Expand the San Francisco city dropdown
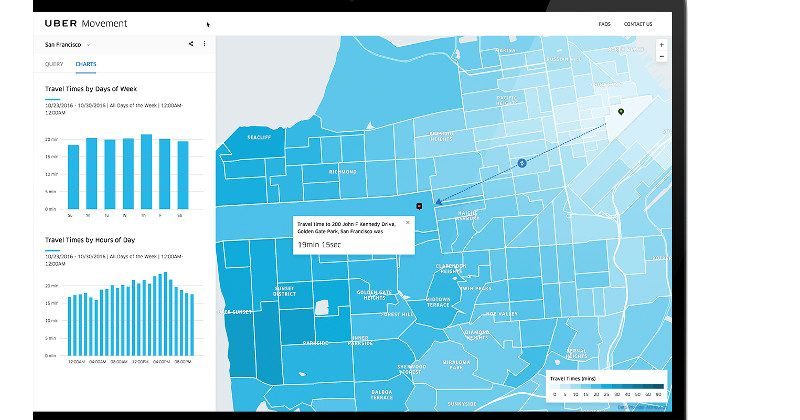 (67, 44)
